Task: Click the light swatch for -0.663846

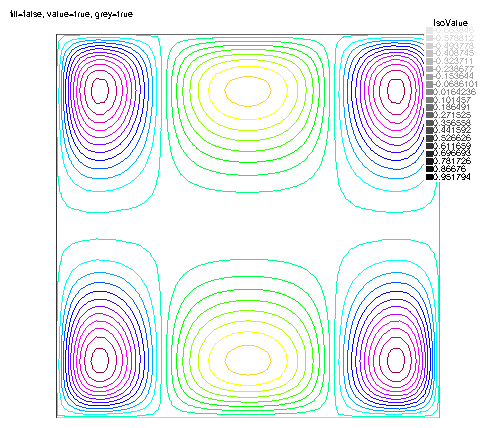Action: [429, 30]
